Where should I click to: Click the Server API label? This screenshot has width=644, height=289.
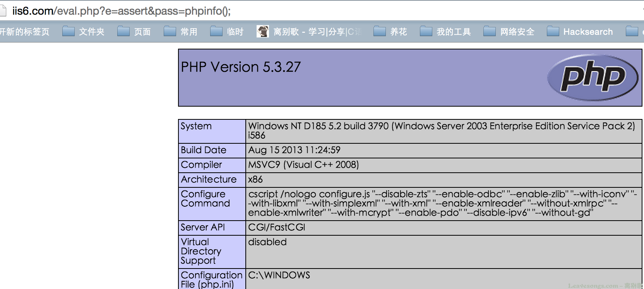pyautogui.click(x=203, y=227)
